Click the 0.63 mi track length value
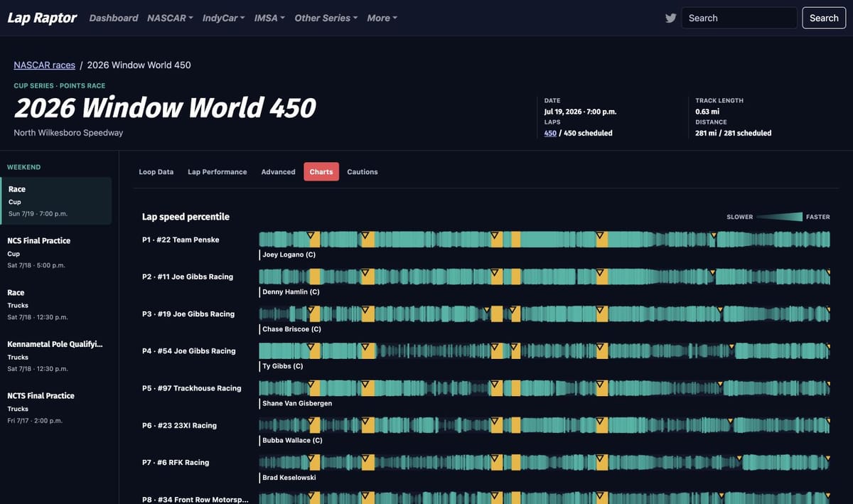 pos(707,112)
